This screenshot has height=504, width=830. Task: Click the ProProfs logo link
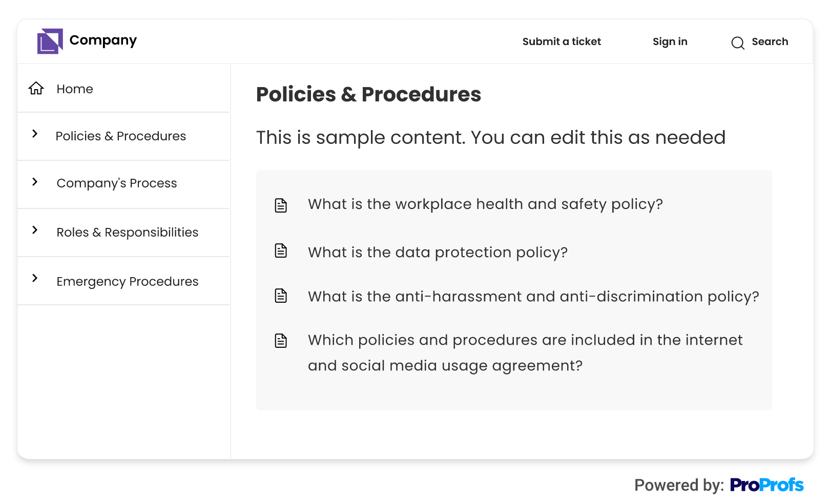[x=766, y=485]
